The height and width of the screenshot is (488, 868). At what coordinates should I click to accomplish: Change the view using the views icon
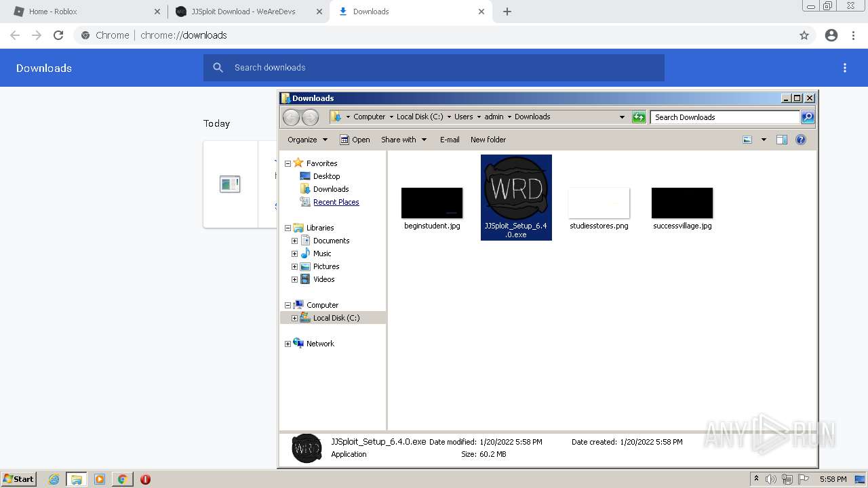(747, 140)
